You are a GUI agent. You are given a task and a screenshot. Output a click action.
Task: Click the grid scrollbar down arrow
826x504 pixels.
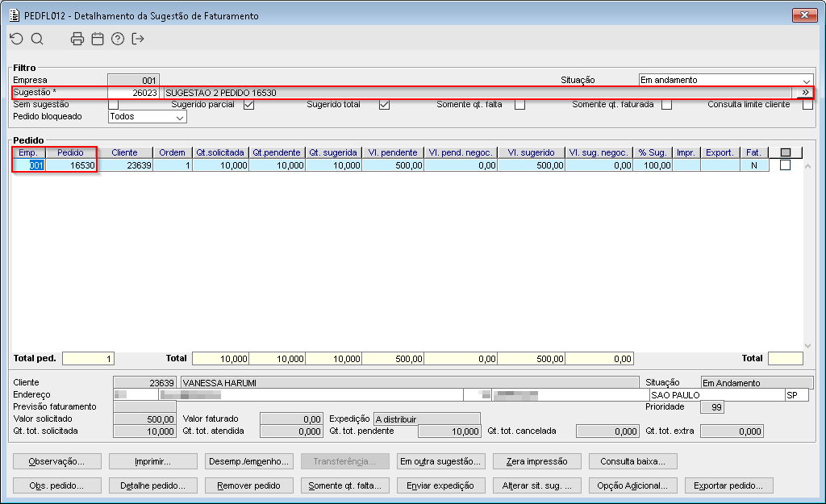pyautogui.click(x=808, y=346)
